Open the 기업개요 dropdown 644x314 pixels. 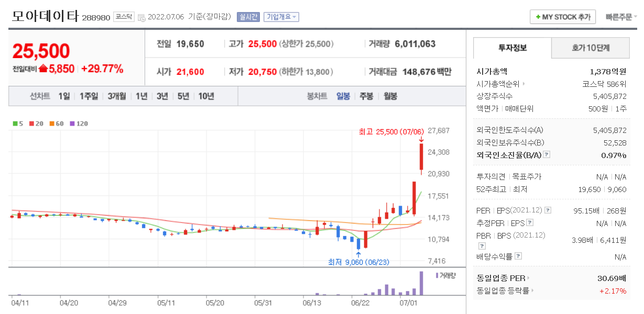click(x=281, y=17)
